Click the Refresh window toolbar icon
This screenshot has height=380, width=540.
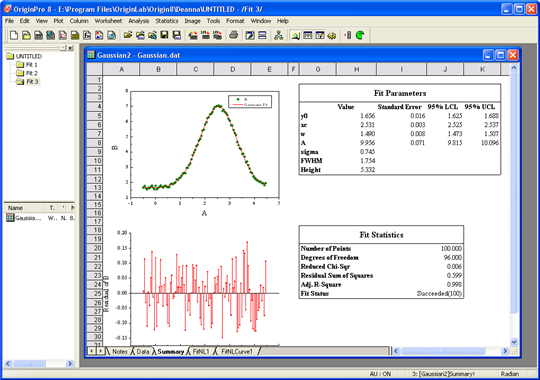(x=250, y=35)
